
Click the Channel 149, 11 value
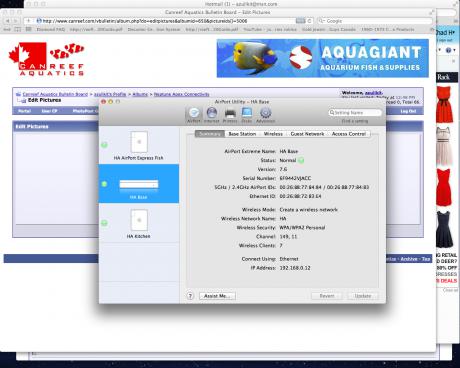288,237
